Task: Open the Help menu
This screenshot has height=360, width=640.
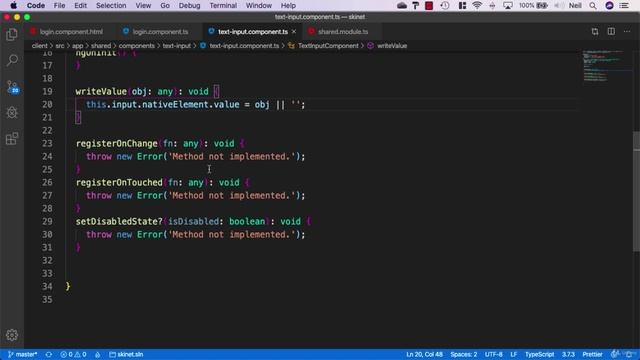Action: [x=288, y=6]
